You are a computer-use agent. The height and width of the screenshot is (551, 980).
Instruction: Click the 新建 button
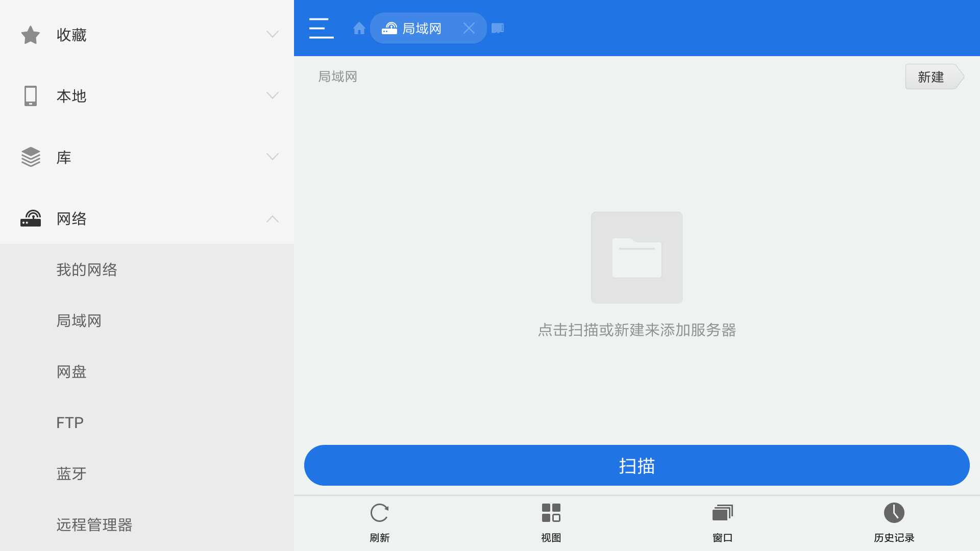[x=934, y=77]
